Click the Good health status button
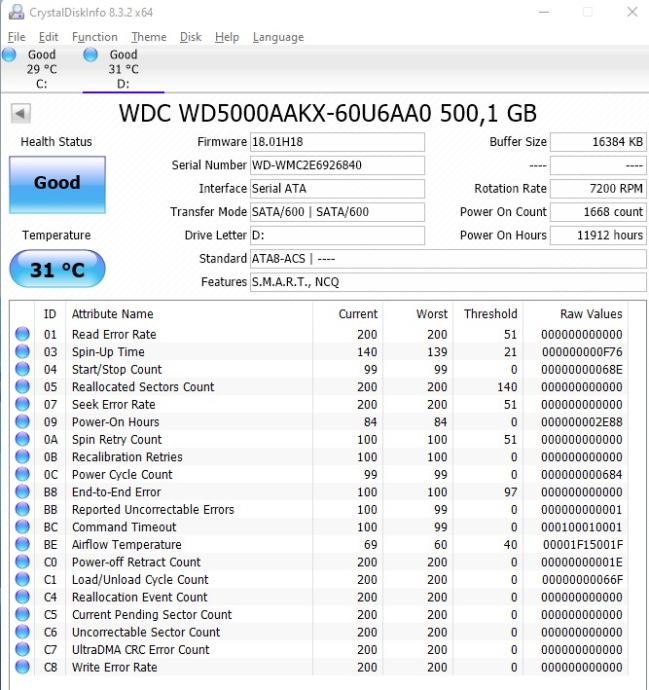Screen dimensions: 649x690 click(x=57, y=185)
